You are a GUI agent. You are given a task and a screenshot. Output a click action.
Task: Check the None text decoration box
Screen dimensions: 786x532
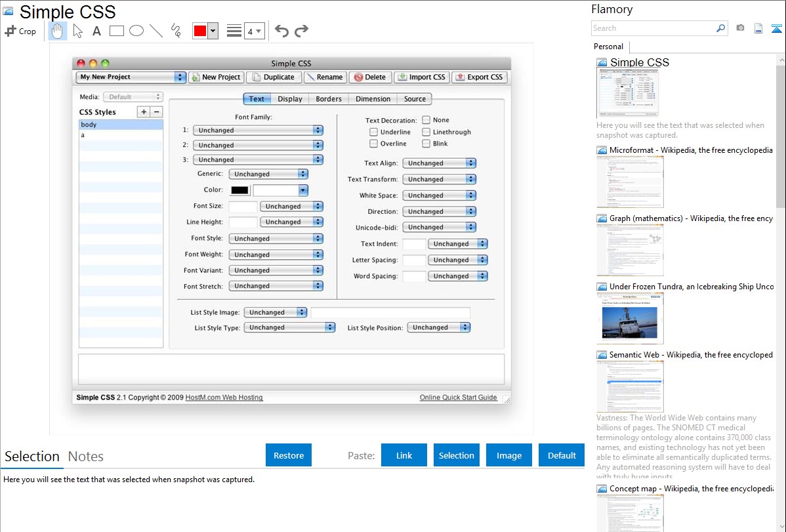[x=426, y=120]
